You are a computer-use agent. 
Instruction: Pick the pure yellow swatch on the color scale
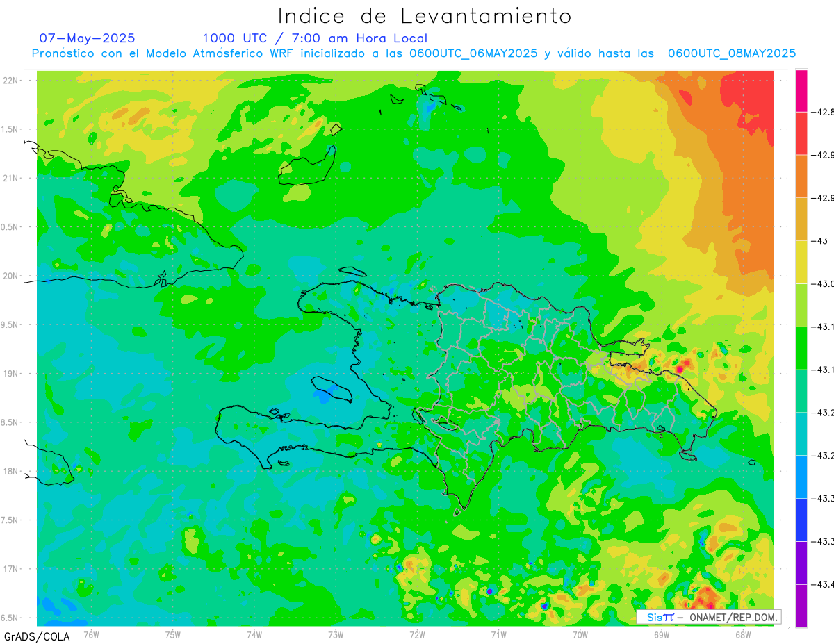coord(801,263)
